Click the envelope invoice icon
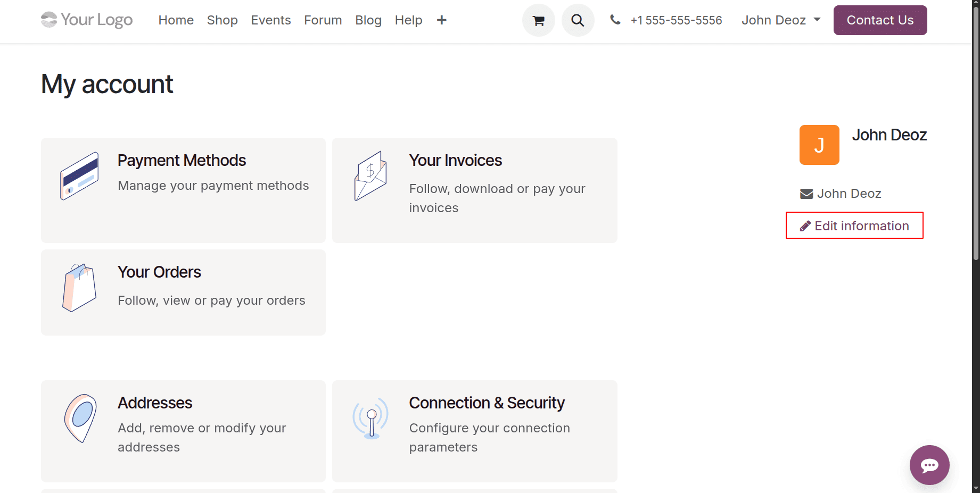This screenshot has height=493, width=980. click(x=370, y=176)
